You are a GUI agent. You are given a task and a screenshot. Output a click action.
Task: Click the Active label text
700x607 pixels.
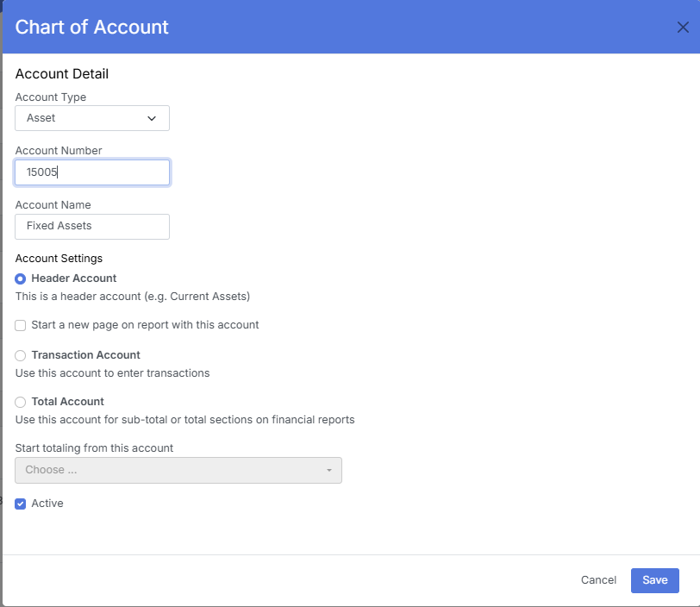pos(47,504)
